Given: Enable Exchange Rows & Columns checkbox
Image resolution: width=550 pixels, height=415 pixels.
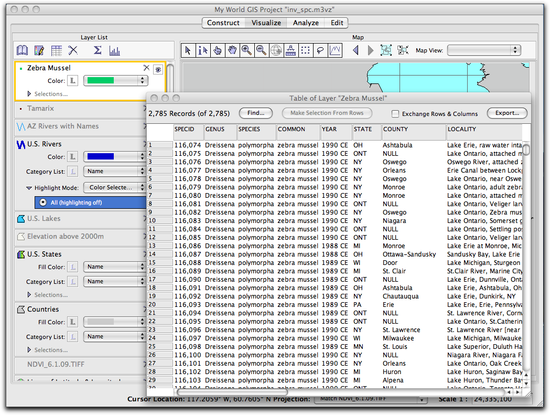Looking at the screenshot, I should point(395,114).
